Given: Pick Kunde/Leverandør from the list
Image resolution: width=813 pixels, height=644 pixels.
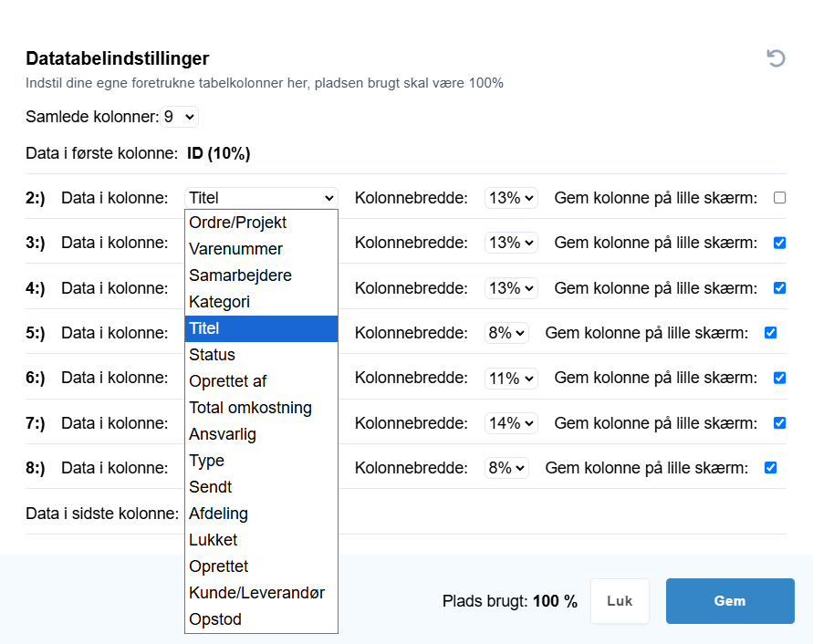Looking at the screenshot, I should [x=261, y=593].
